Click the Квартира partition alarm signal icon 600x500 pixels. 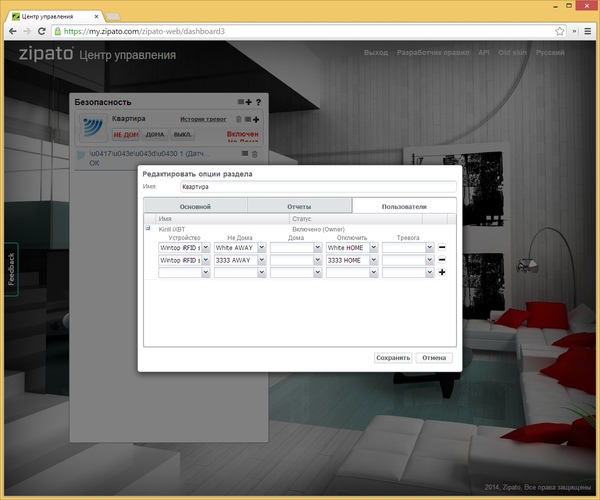93,127
